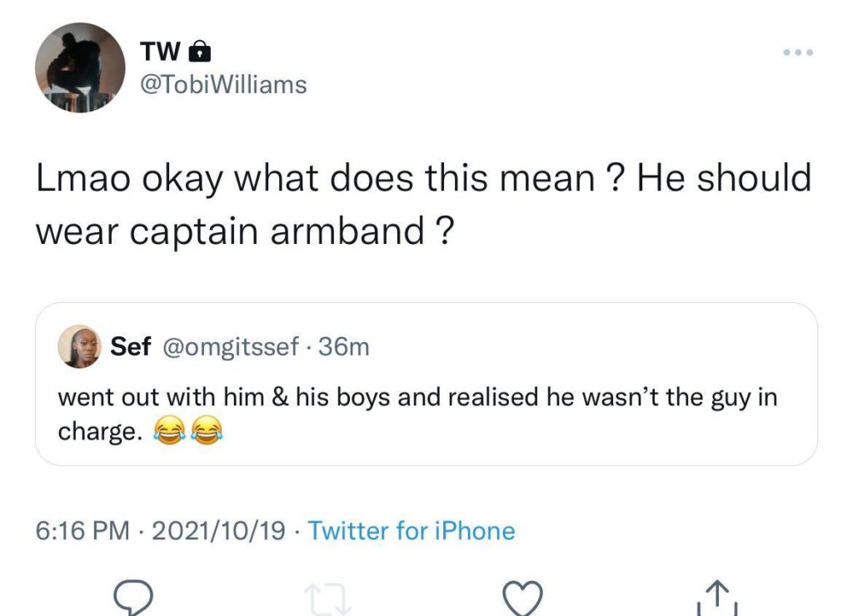Open the quoted tweet text from Sef
The image size is (853, 616).
417,397
